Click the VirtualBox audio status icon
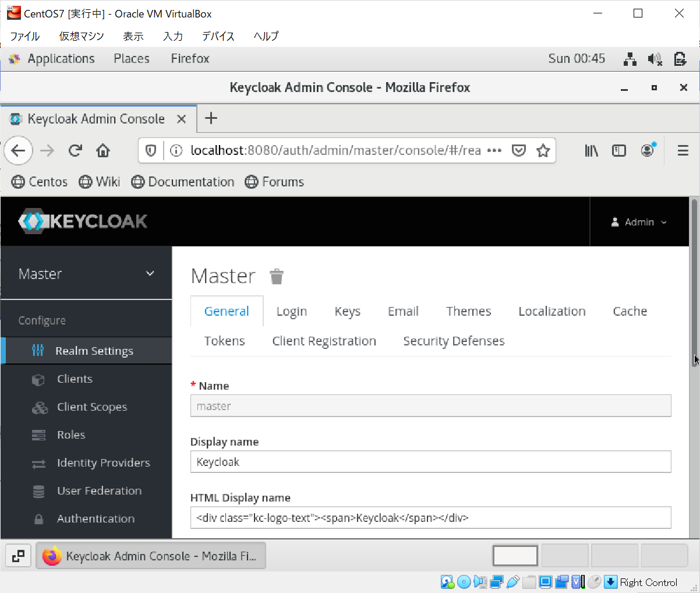The height and width of the screenshot is (593, 700). pyautogui.click(x=480, y=582)
